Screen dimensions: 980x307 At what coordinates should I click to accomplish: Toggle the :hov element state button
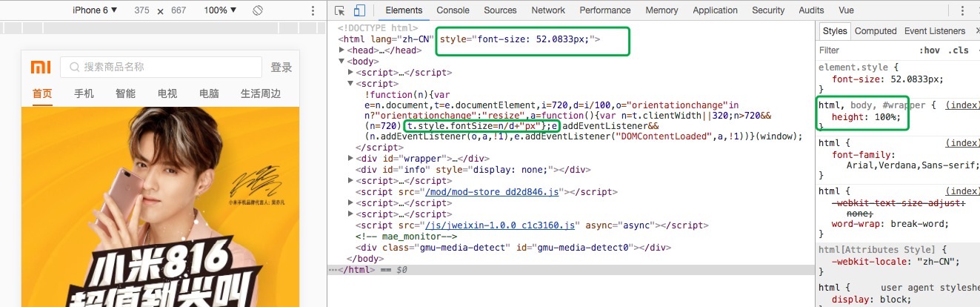(x=930, y=50)
